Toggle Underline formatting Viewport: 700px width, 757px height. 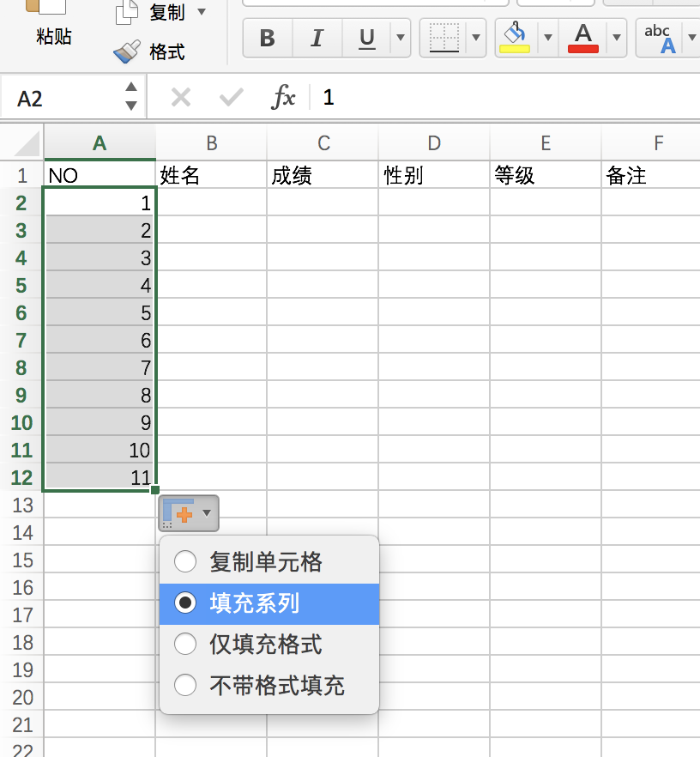coord(366,38)
